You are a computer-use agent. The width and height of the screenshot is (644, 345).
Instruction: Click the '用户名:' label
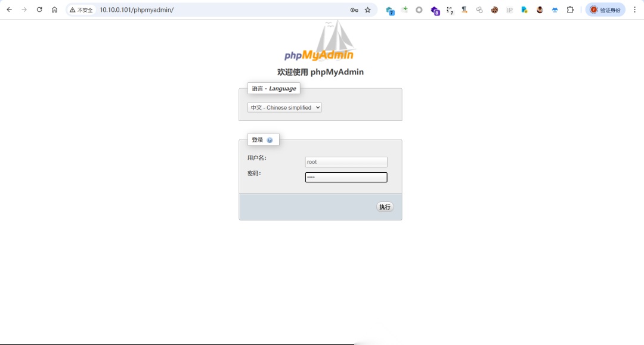pyautogui.click(x=257, y=158)
